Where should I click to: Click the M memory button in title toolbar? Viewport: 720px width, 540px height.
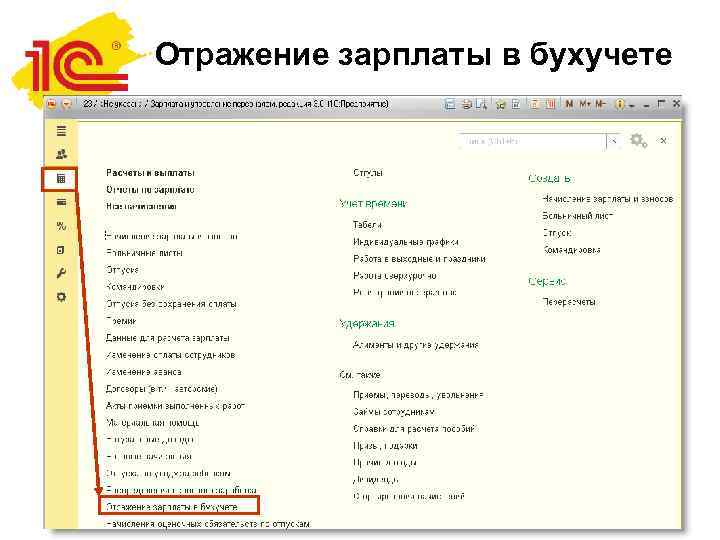pyautogui.click(x=569, y=104)
